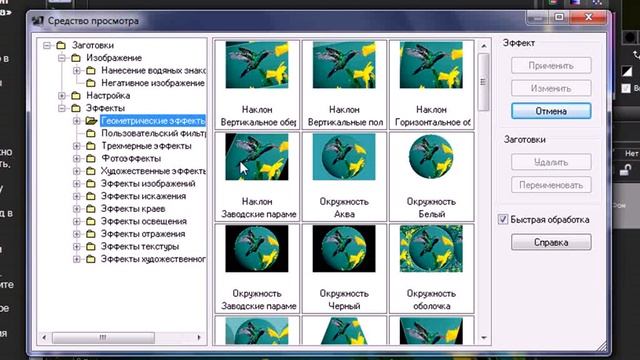The width and height of the screenshot is (640, 360).
Task: Click lock icon in background window
Action: pyautogui.click(x=625, y=170)
